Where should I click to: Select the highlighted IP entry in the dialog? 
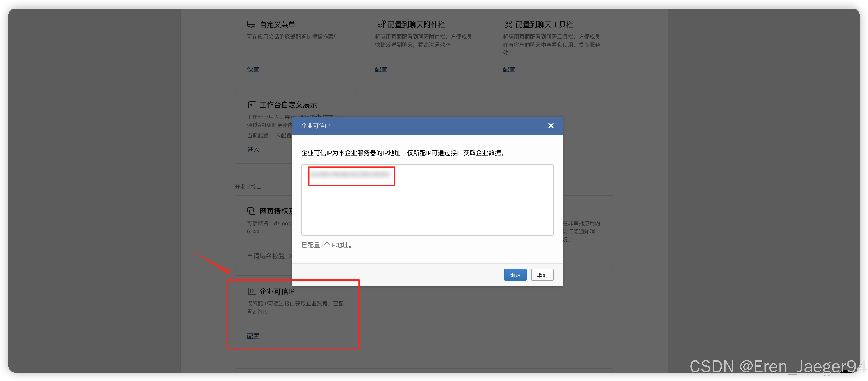(x=351, y=176)
